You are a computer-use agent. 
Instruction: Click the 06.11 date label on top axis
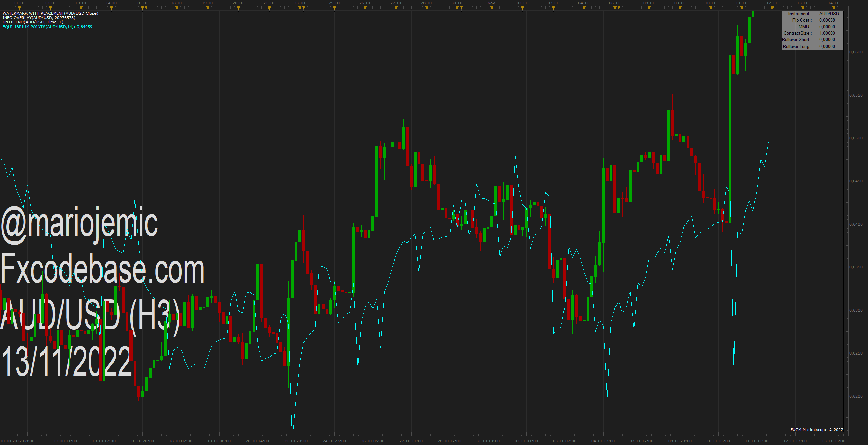tap(614, 3)
